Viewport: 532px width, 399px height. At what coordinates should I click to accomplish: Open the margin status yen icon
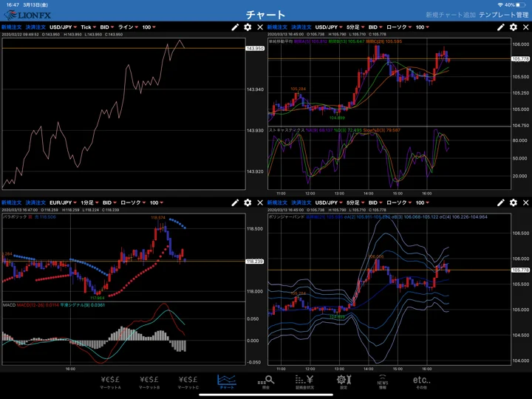(304, 382)
